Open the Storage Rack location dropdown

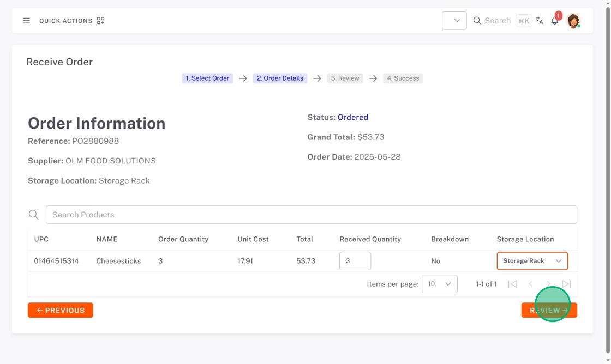pyautogui.click(x=532, y=261)
